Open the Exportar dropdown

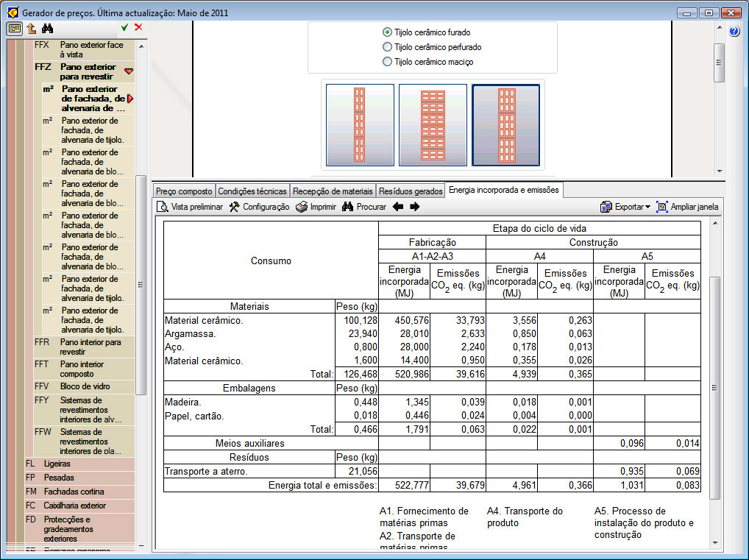click(x=625, y=207)
